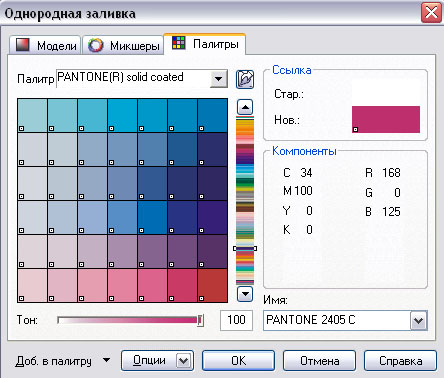444x378 pixels.
Task: Click the B value 125
Action: tap(391, 211)
